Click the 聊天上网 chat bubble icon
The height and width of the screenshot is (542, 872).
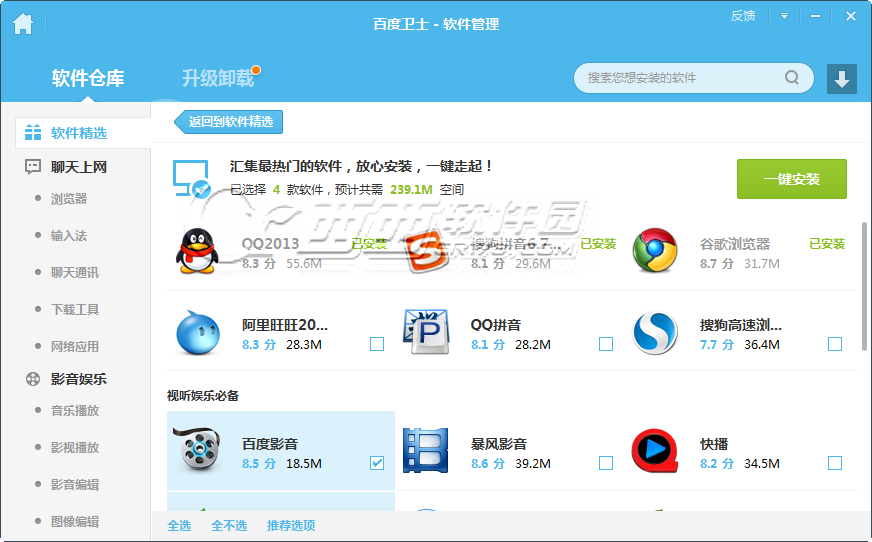click(x=33, y=166)
